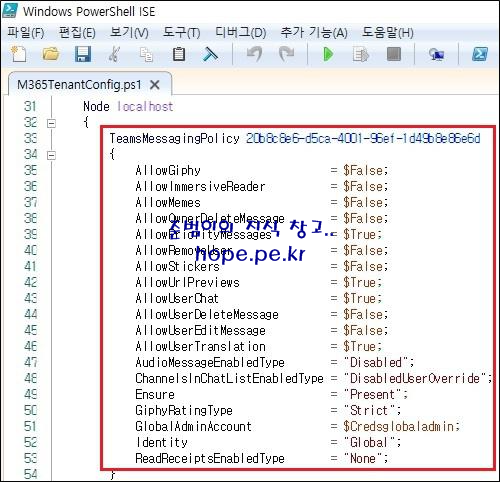This screenshot has height=482, width=500.
Task: Close the M365TenantConfig.ps1 tab
Action: click(155, 85)
